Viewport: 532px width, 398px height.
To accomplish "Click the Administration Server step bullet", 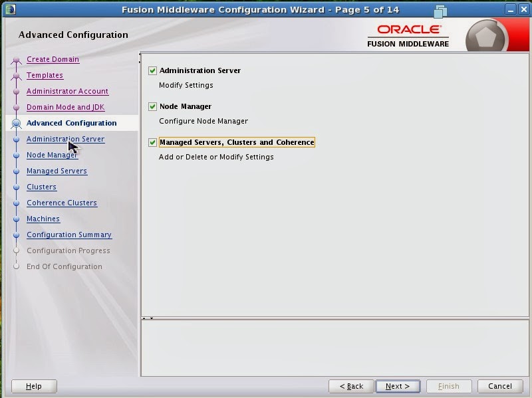I will (16, 140).
